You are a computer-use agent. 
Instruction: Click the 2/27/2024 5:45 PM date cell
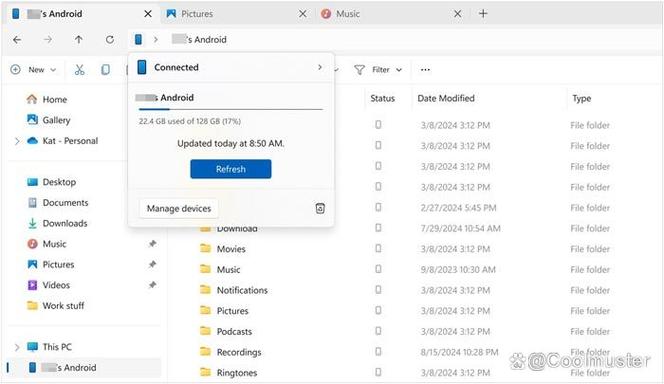point(458,208)
